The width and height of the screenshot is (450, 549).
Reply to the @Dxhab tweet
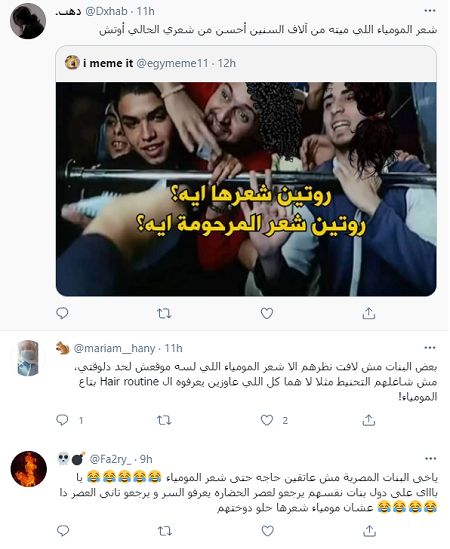62,313
